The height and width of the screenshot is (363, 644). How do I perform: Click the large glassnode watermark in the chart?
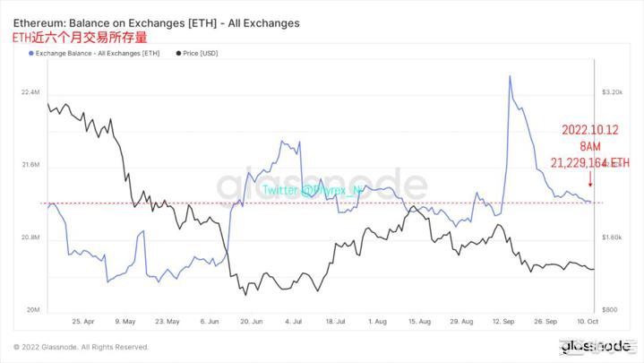[x=321, y=186]
